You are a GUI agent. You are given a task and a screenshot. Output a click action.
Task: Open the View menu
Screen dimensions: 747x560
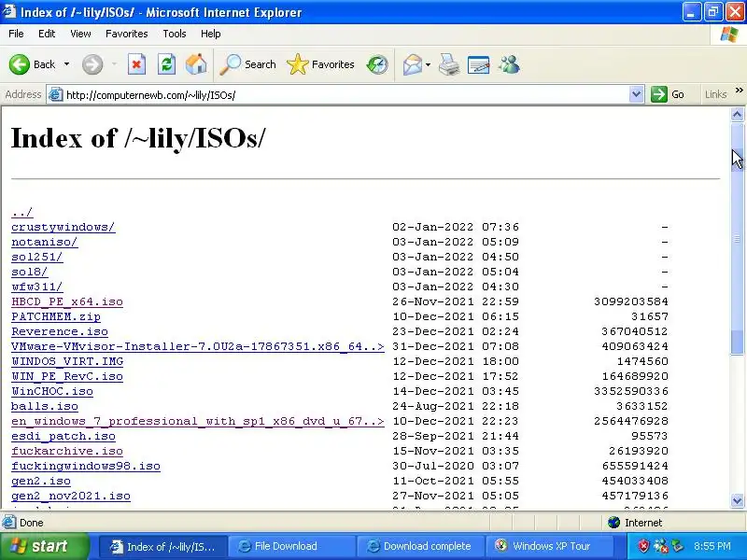coord(80,34)
